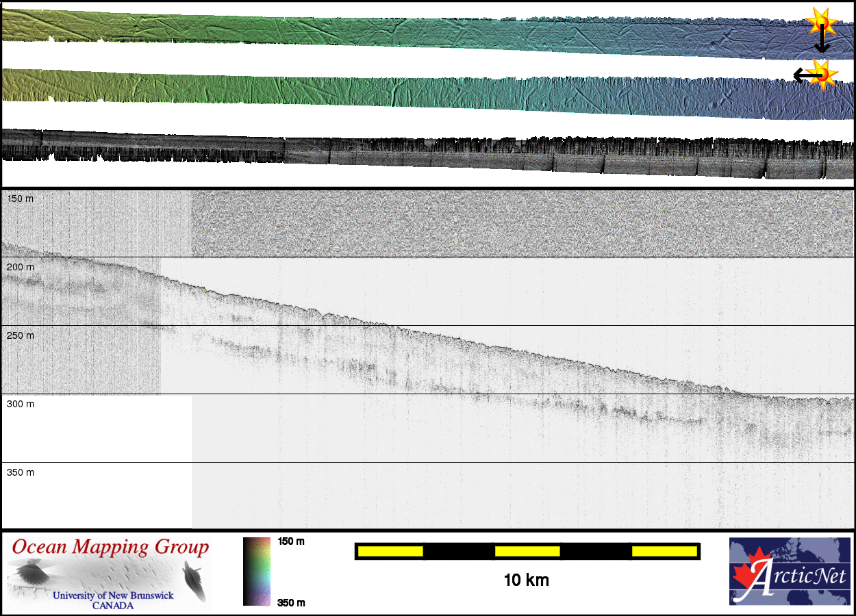Image resolution: width=856 pixels, height=616 pixels.
Task: Click the 350 m label beside color legend
Action: pos(290,602)
